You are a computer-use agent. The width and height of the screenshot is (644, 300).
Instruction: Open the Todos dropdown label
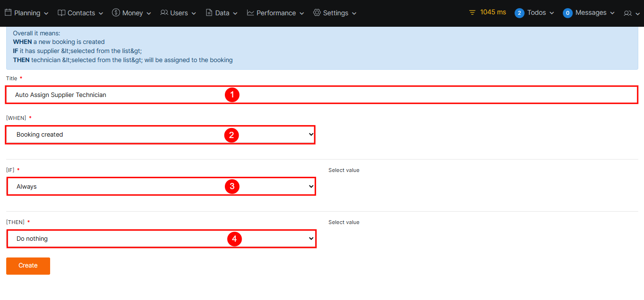[540, 13]
